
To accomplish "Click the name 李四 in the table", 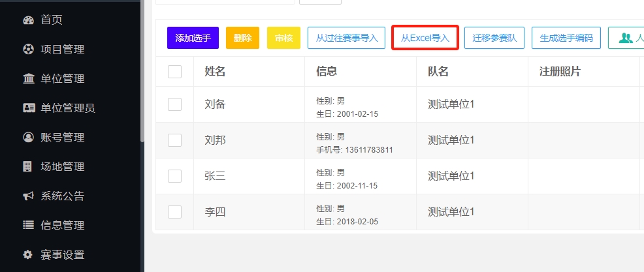I will (216, 213).
